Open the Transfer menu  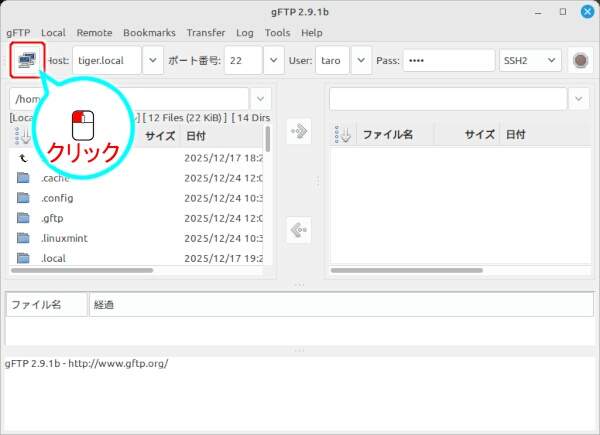click(206, 33)
